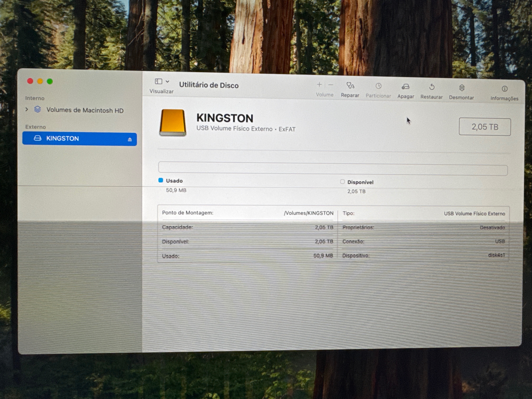Click the 2,05 TB capacity box
Image resolution: width=532 pixels, height=399 pixels.
click(485, 127)
